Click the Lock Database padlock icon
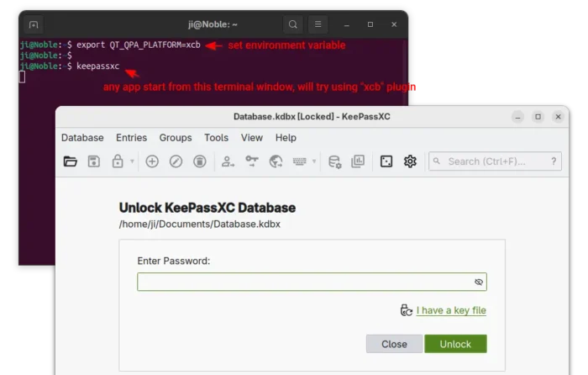Viewport: 588px width, 375px height. (x=118, y=161)
